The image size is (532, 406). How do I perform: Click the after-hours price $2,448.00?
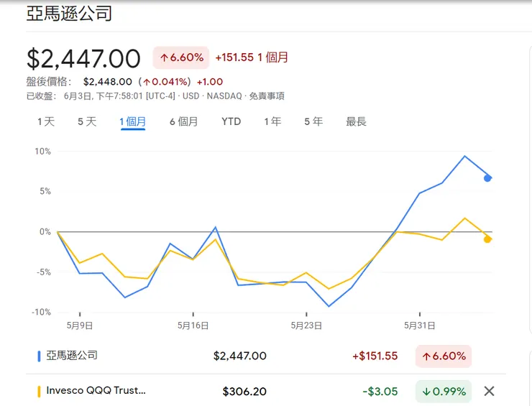pos(108,82)
